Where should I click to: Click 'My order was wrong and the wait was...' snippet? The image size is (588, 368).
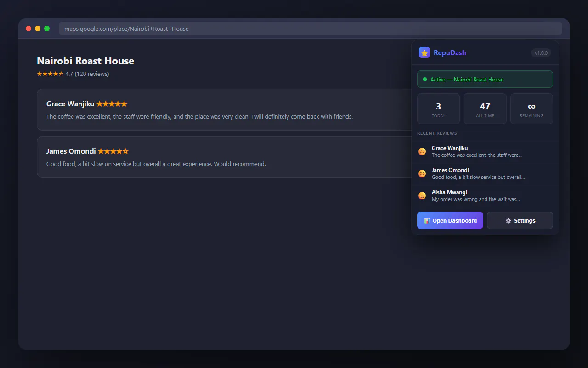(x=475, y=200)
